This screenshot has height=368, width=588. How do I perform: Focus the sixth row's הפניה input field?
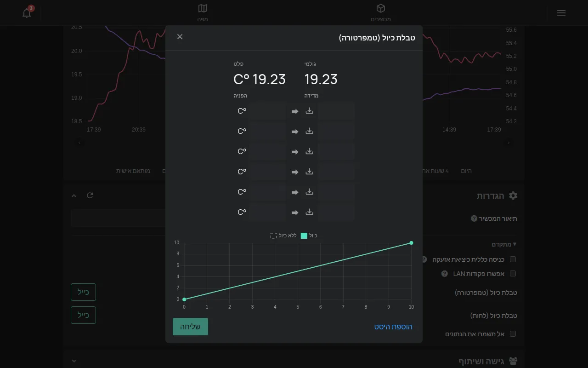(267, 212)
